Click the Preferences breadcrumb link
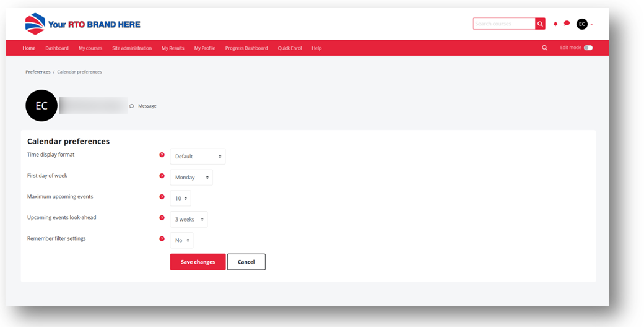 pos(38,72)
